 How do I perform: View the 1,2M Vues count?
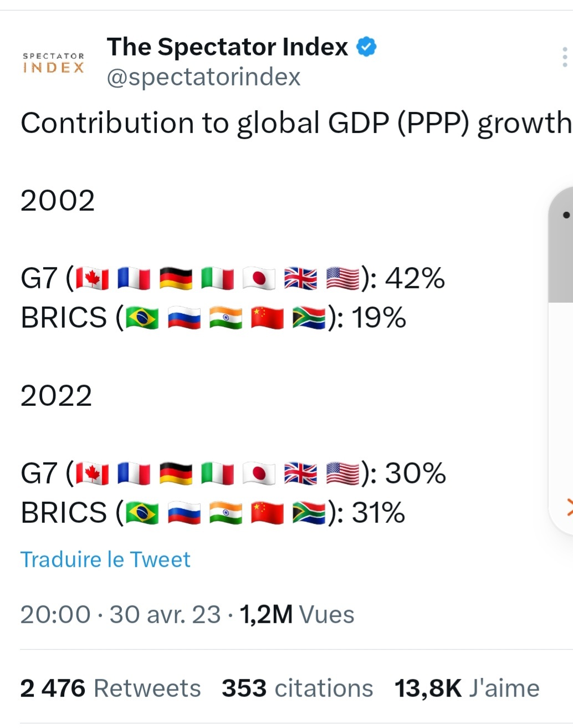[x=297, y=614]
